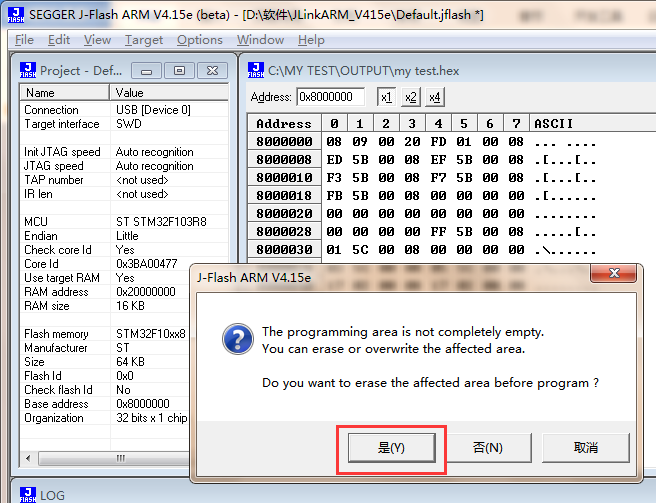Select the Flash Id row
The height and width of the screenshot is (503, 656).
point(105,376)
